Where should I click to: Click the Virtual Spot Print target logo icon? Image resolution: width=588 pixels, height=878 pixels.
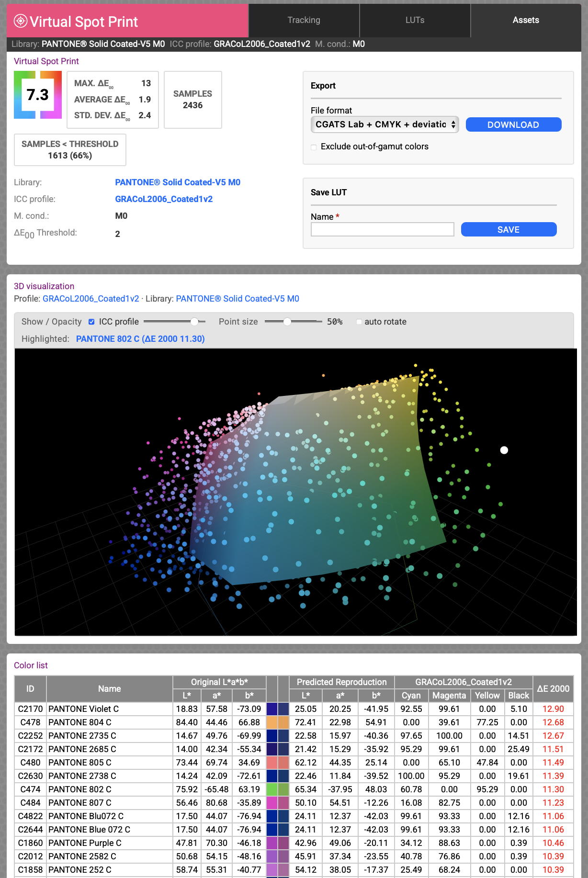21,21
